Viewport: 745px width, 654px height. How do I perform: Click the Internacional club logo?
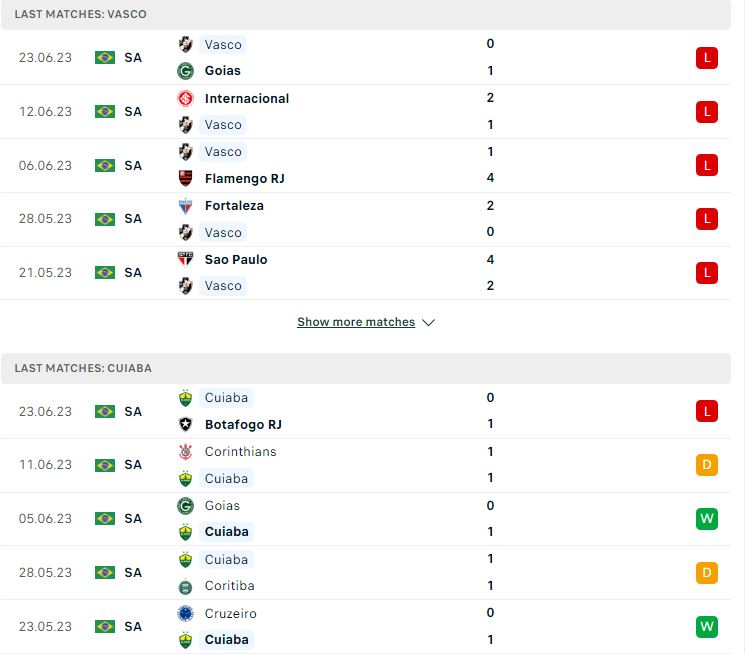pos(185,98)
